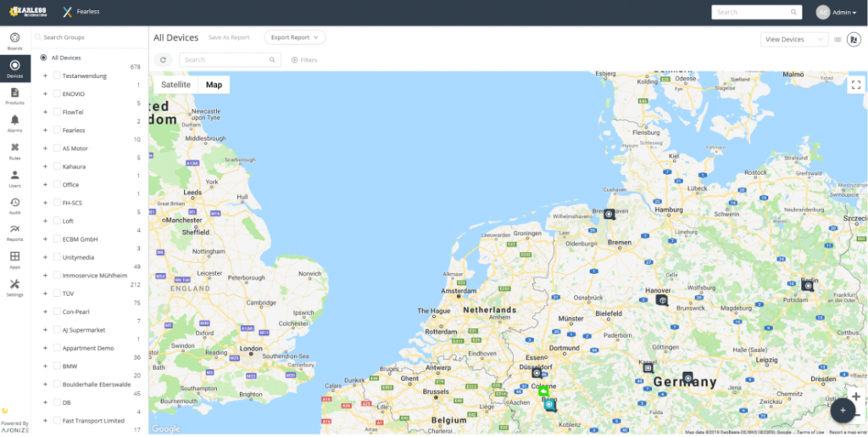
Task: Open the Boards section in sidebar
Action: coord(14,41)
